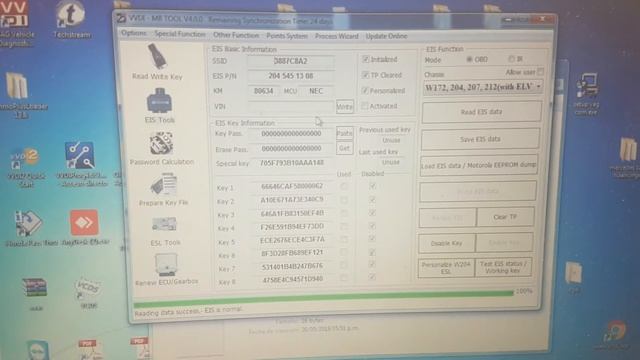Click the Special key value field

[x=291, y=163]
